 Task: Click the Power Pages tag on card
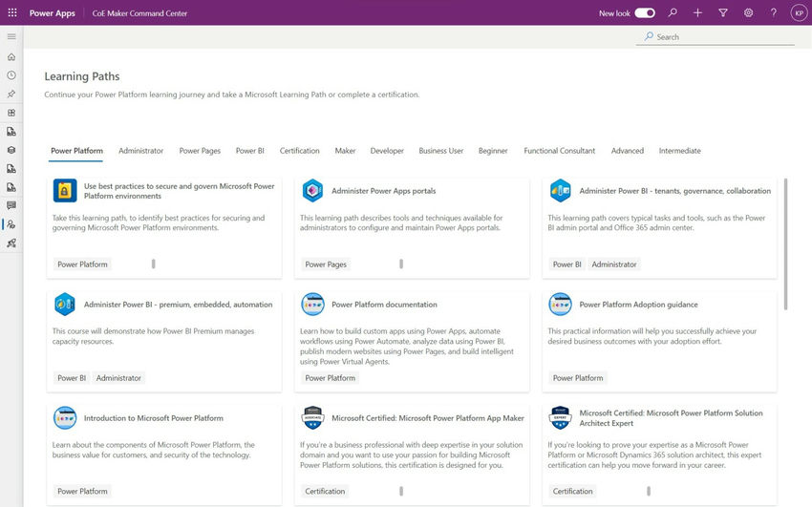point(326,264)
